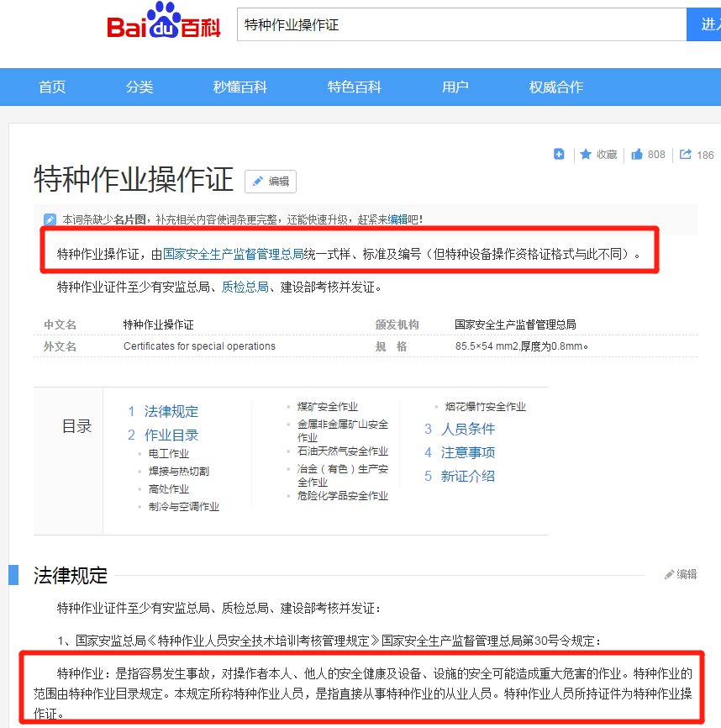Click the blue add-to-collection icon

click(x=559, y=154)
